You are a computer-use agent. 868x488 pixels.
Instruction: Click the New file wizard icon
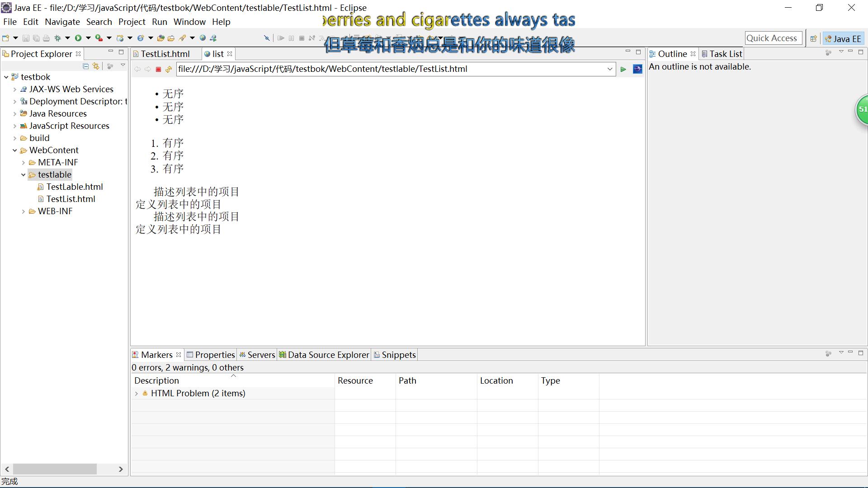pyautogui.click(x=5, y=38)
